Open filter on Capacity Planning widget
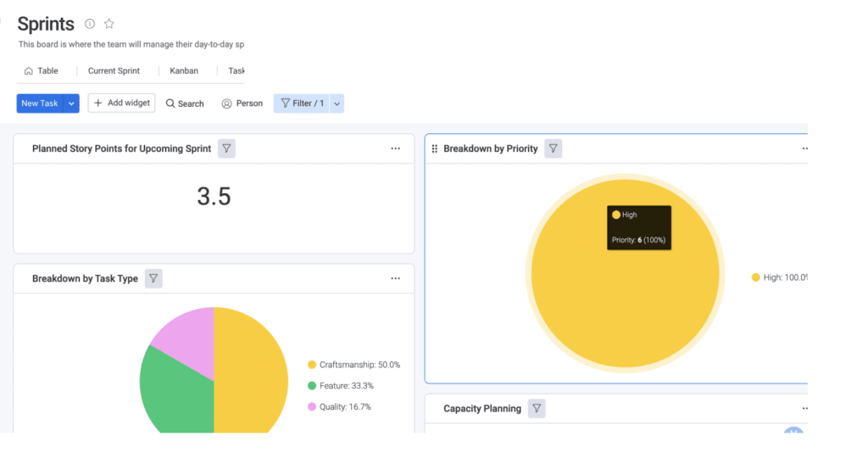 pyautogui.click(x=537, y=409)
